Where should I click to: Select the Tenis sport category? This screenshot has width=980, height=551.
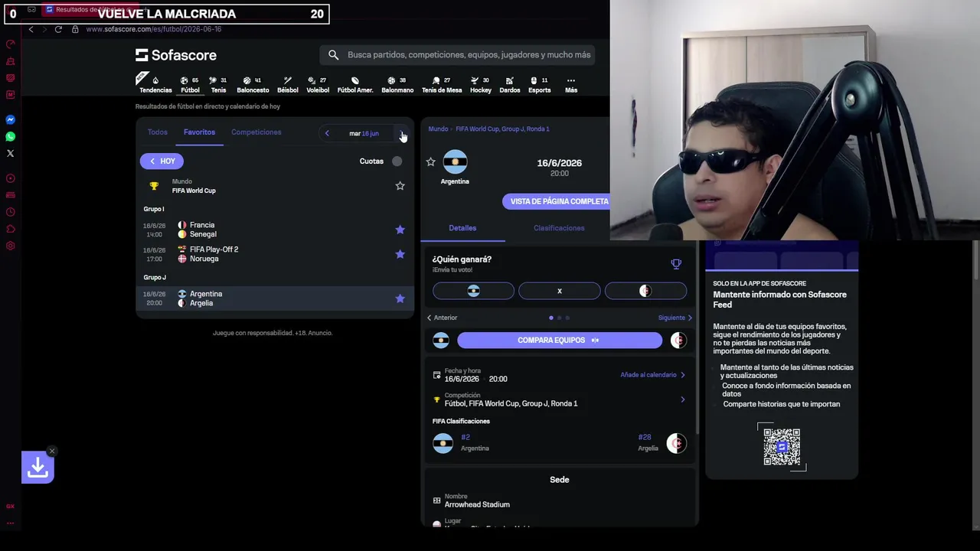tap(218, 84)
